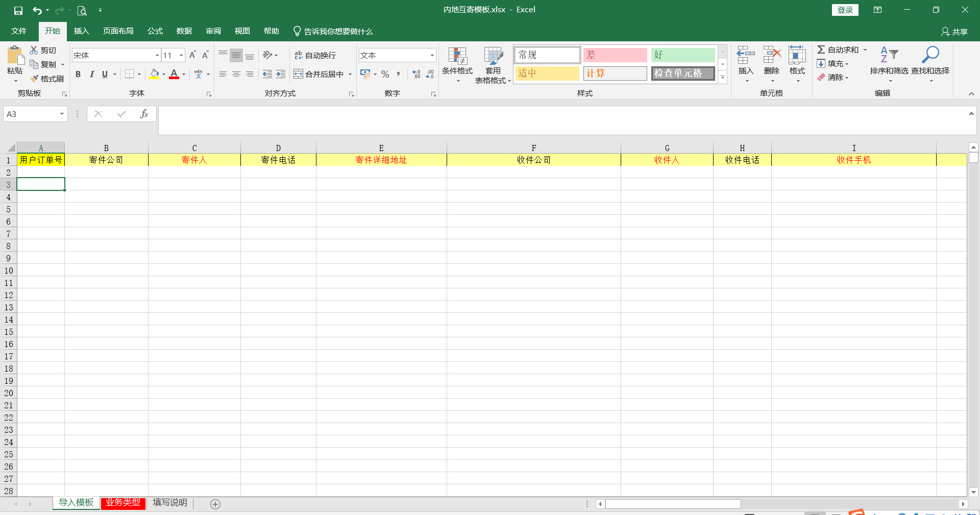Open the font name dropdown 宋体
980x515 pixels.
(157, 55)
